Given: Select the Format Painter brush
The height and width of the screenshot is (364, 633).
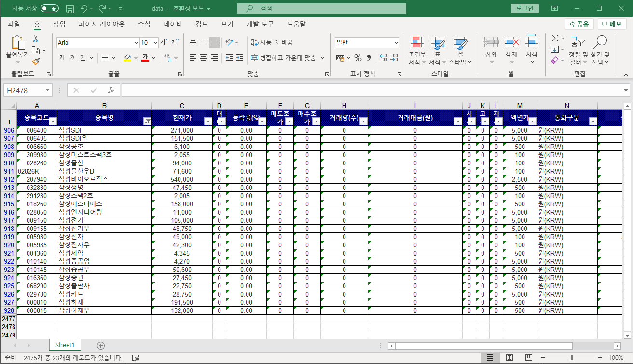Looking at the screenshot, I should (36, 61).
